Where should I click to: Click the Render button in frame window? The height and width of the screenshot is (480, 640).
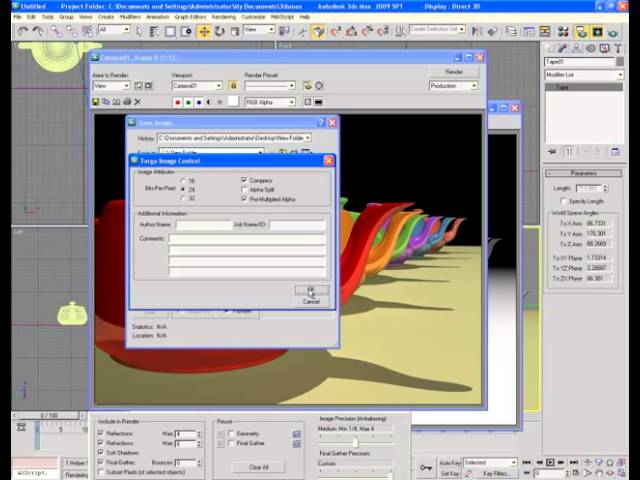(453, 71)
